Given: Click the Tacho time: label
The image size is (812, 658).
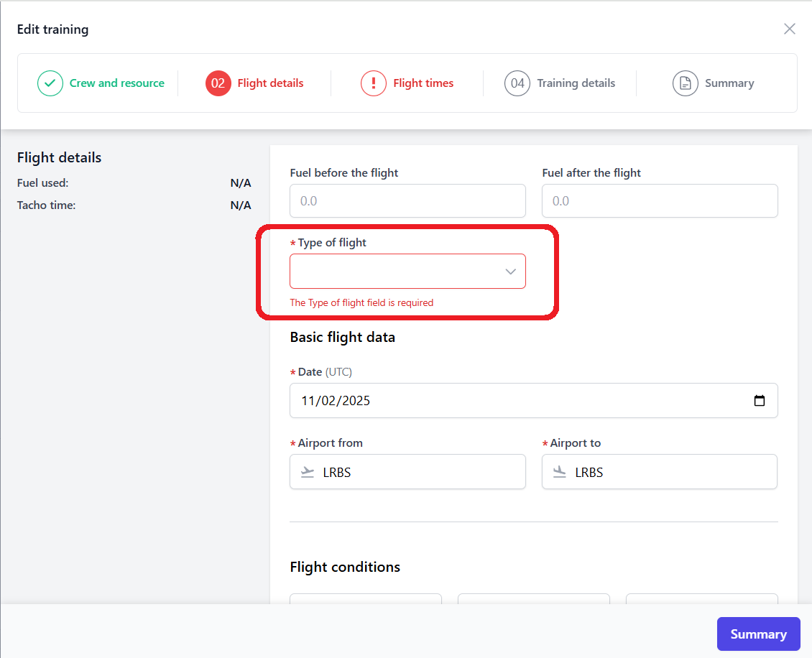Looking at the screenshot, I should click(x=46, y=205).
